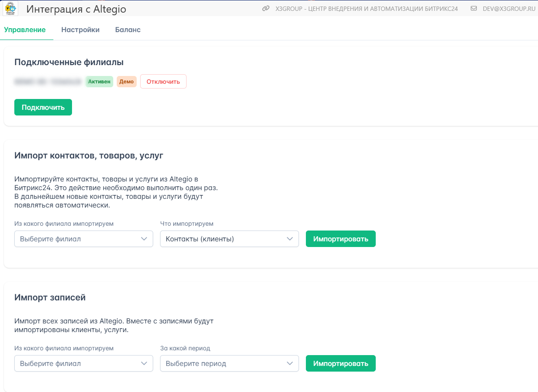Click the chevron arrow of Контакты (клиенты) select
This screenshot has height=392, width=538.
point(290,239)
